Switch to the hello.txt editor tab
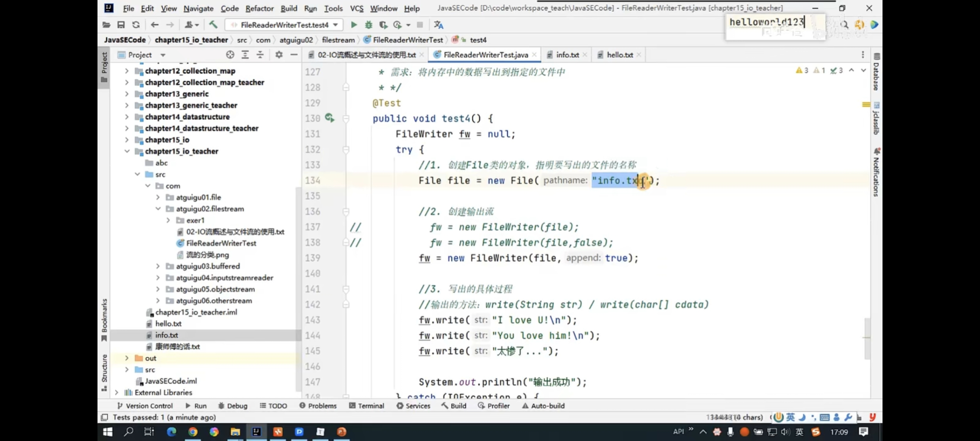The height and width of the screenshot is (441, 980). [x=619, y=55]
